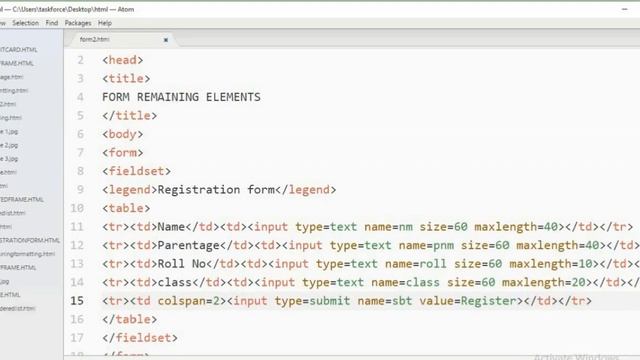Close the form2.html tab
Screen dimensions: 640x360
point(166,40)
